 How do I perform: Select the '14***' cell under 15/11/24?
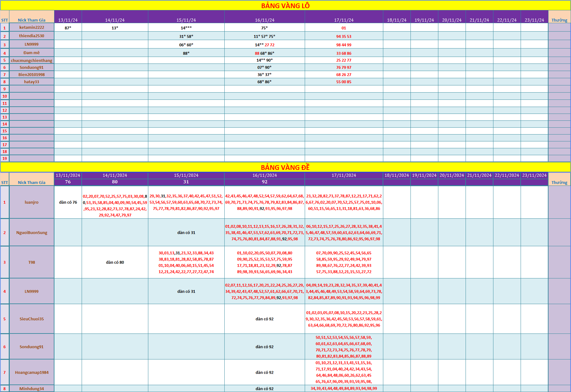pyautogui.click(x=186, y=28)
